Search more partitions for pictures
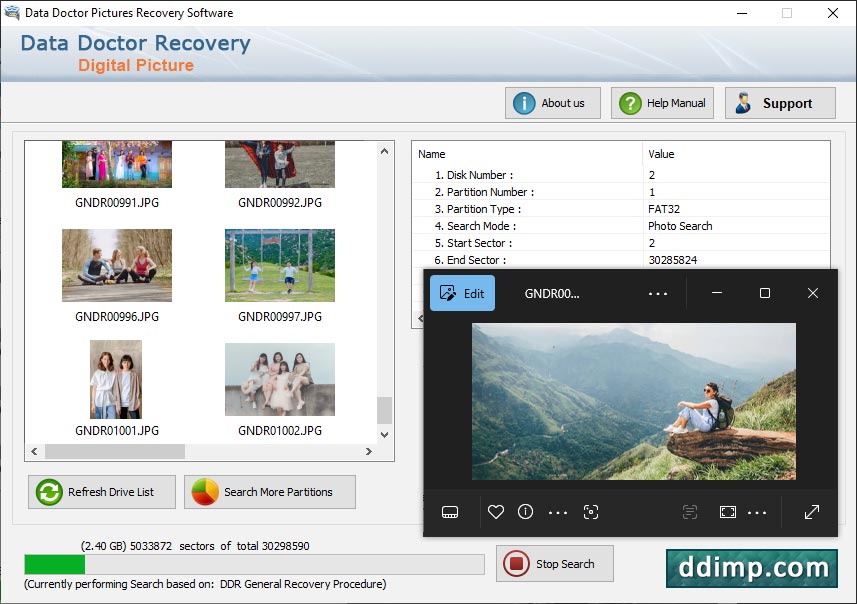The image size is (857, 604). 269,492
